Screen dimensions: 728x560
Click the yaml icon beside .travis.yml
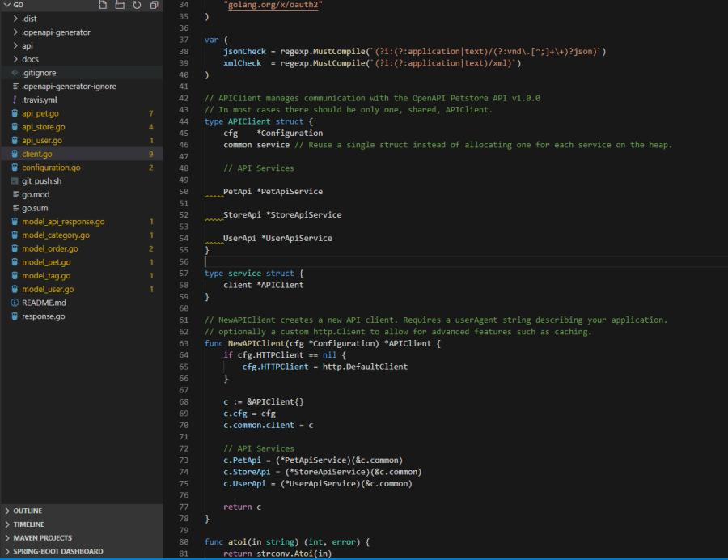coord(15,100)
